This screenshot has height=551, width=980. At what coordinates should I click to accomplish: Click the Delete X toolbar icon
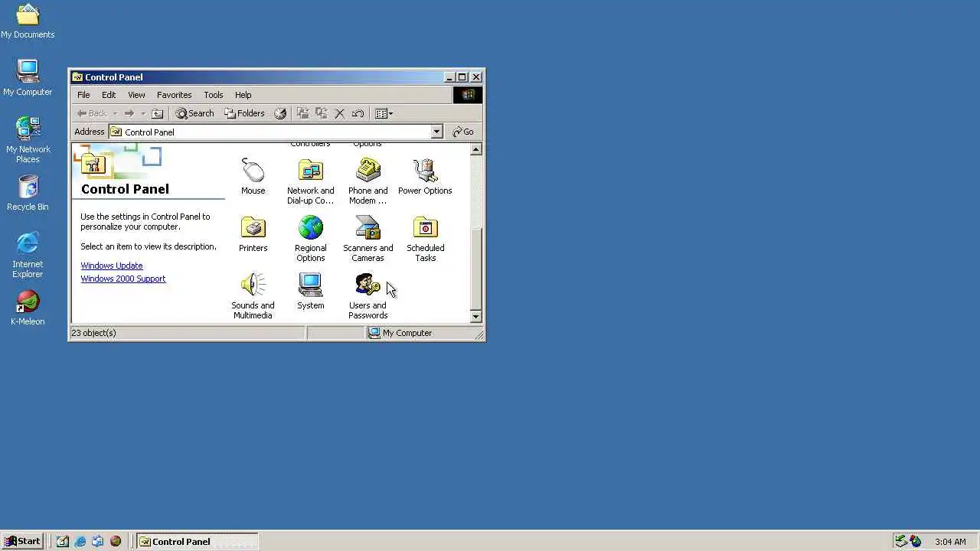[x=340, y=113]
